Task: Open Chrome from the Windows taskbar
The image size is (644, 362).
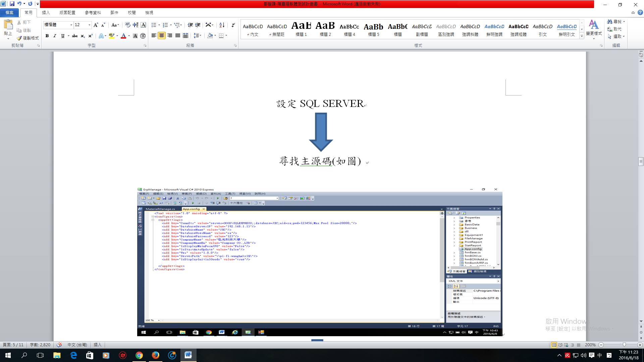Action: click(139, 355)
